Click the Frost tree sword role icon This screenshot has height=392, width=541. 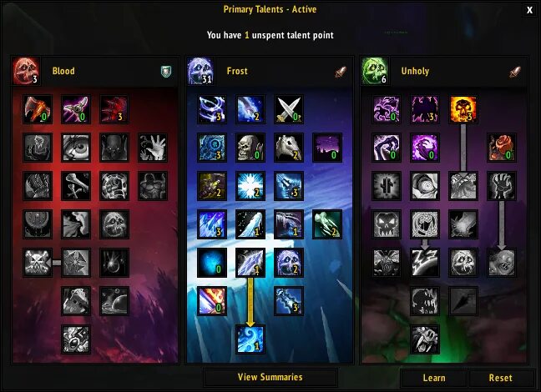click(341, 72)
